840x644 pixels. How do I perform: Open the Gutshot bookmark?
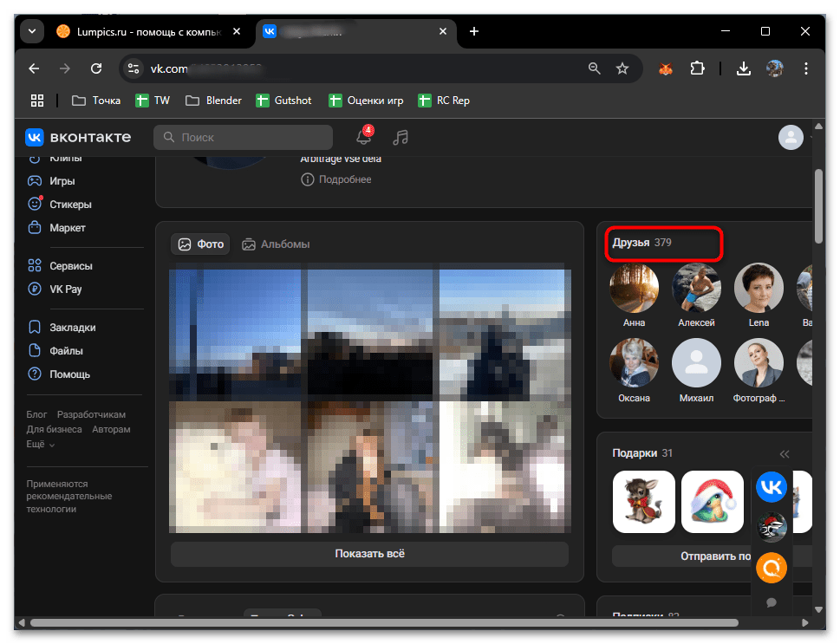coord(284,101)
